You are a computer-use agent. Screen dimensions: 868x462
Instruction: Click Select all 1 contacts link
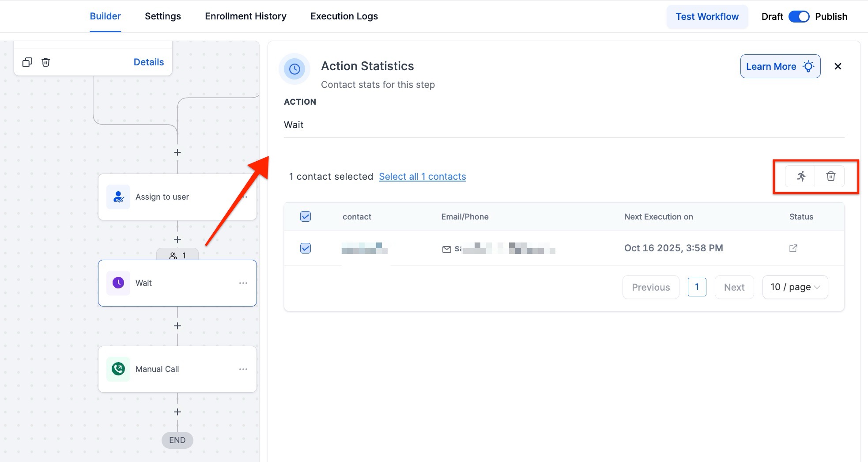point(422,177)
